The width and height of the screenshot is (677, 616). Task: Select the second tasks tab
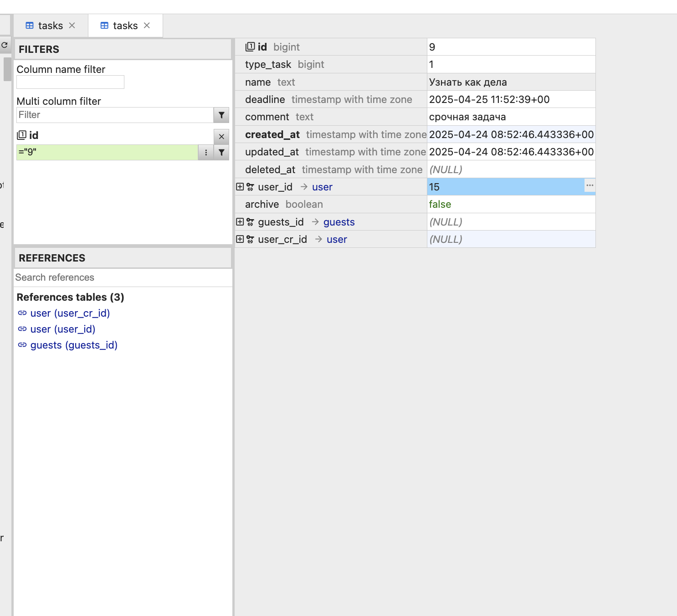[125, 26]
